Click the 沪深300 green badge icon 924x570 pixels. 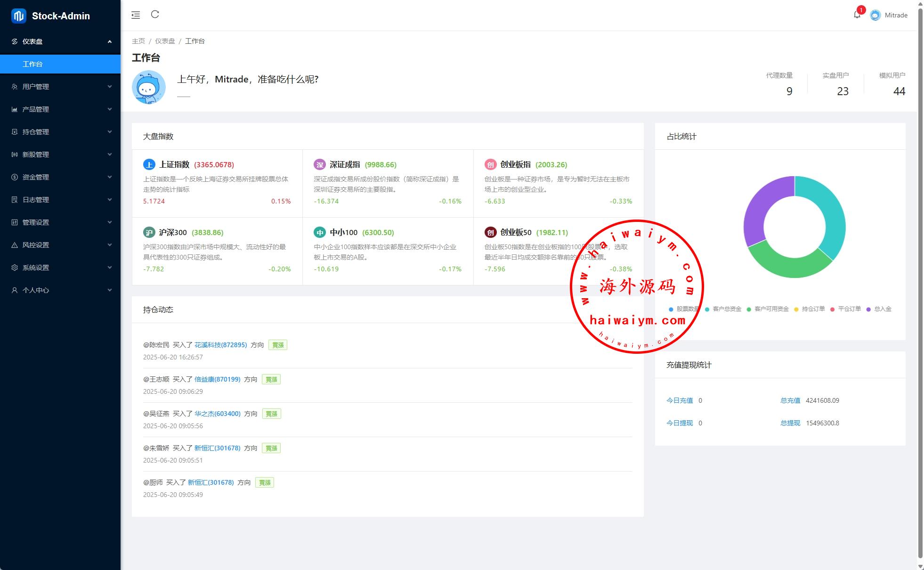(149, 232)
